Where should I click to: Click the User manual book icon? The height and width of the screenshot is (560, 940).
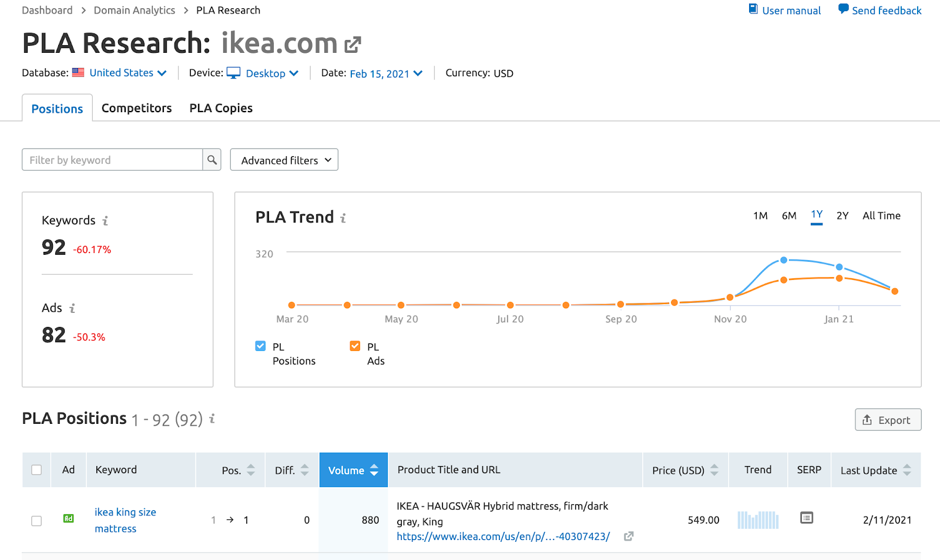coord(753,9)
